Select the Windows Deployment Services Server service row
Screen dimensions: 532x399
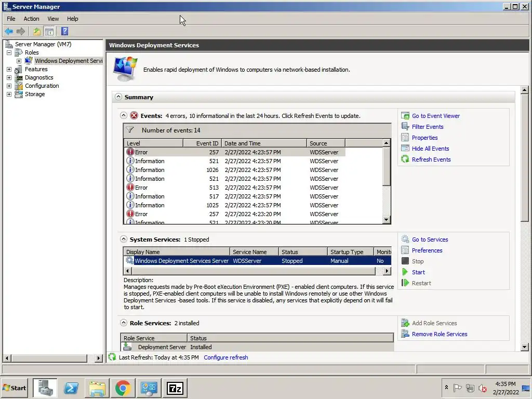click(x=257, y=261)
